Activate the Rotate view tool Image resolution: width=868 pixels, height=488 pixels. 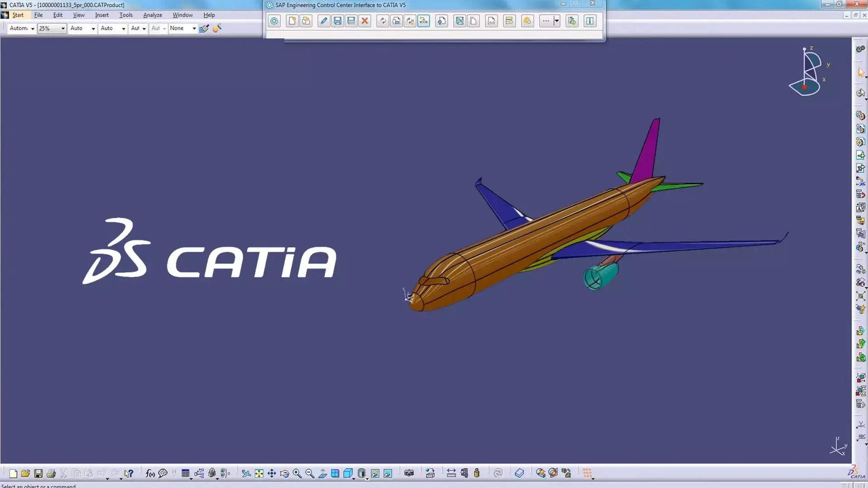(x=284, y=473)
